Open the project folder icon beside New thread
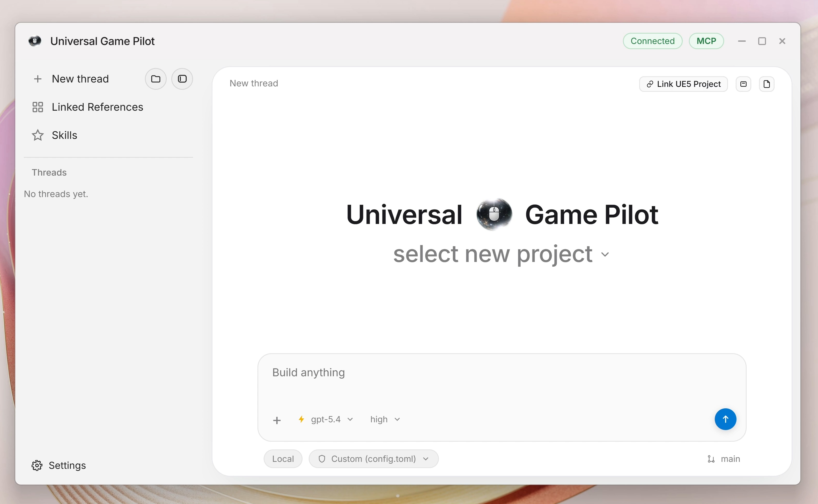818x504 pixels. click(x=155, y=79)
